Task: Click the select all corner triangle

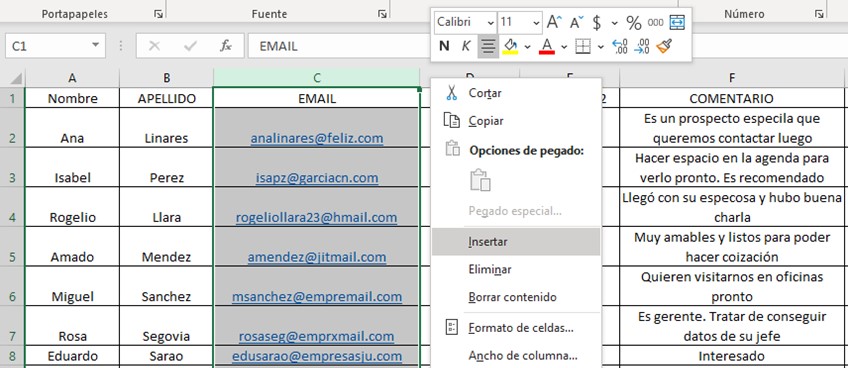Action: coord(15,78)
